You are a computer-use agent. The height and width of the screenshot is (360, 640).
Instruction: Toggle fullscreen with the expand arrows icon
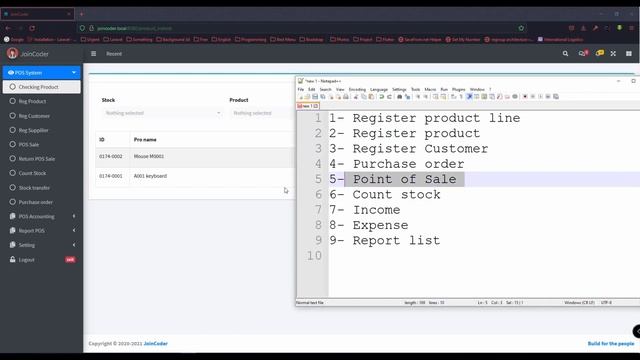pyautogui.click(x=613, y=53)
